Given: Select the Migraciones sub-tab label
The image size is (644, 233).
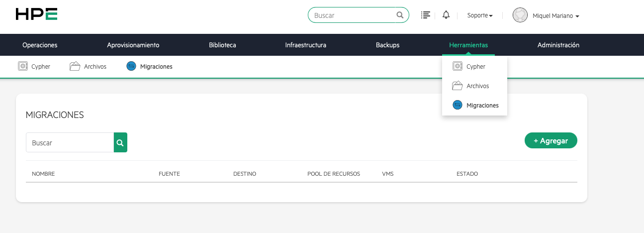Looking at the screenshot, I should (x=156, y=66).
